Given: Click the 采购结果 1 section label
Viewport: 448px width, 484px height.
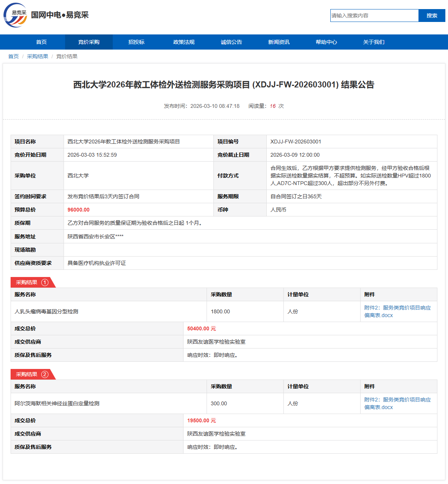Looking at the screenshot, I should pos(32,282).
